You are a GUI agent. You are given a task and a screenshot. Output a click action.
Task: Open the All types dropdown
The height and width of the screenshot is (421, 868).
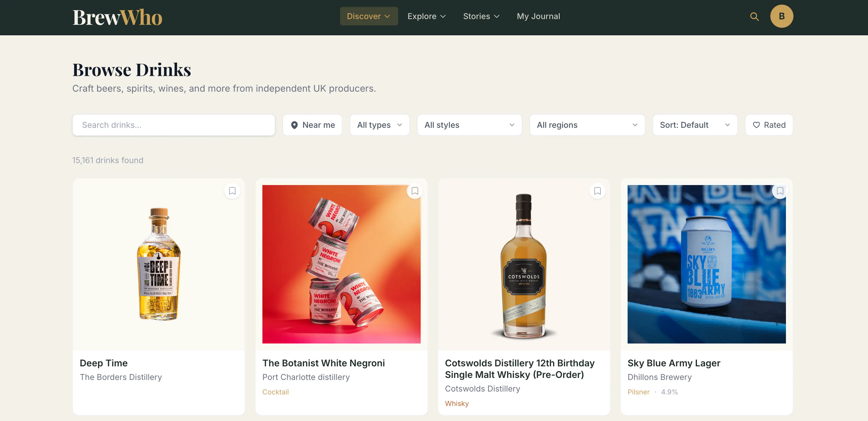[380, 125]
